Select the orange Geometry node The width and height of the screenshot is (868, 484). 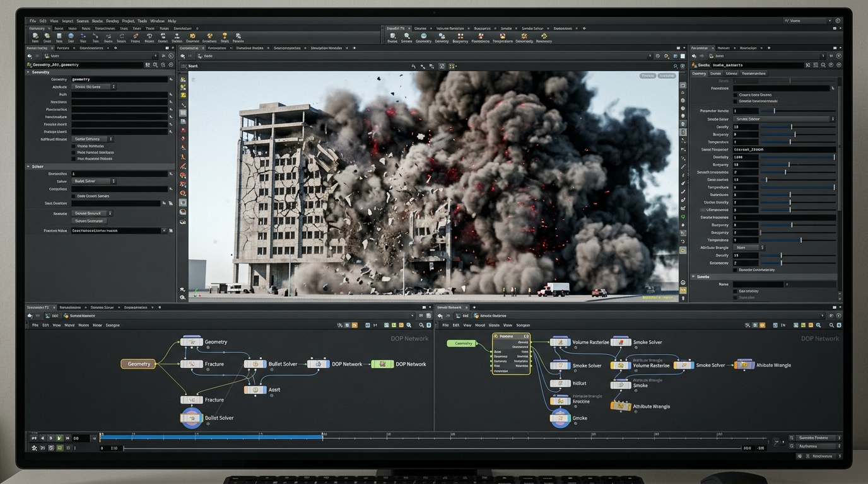point(139,364)
